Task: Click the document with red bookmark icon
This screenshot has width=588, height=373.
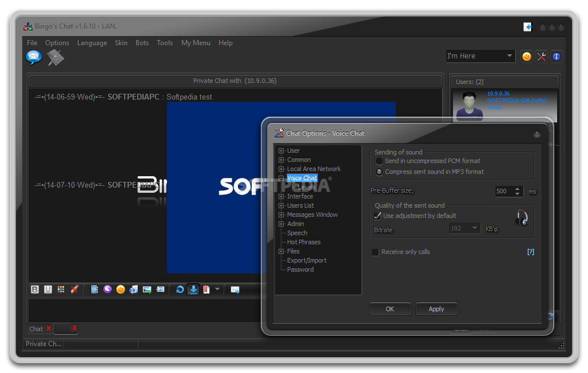Action: tap(206, 289)
